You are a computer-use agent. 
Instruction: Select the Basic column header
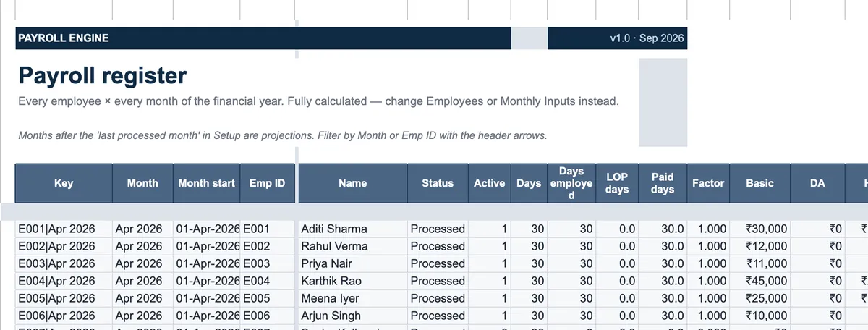pos(760,183)
